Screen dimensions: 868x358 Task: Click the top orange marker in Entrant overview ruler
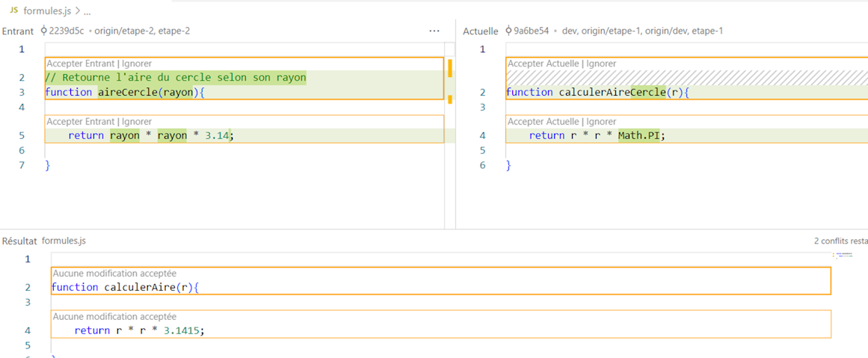(x=450, y=68)
